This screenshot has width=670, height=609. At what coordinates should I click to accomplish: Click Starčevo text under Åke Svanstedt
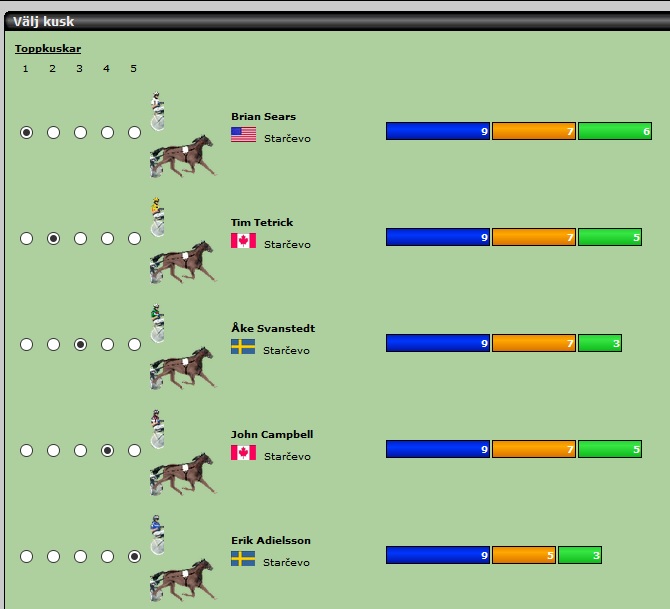point(286,350)
